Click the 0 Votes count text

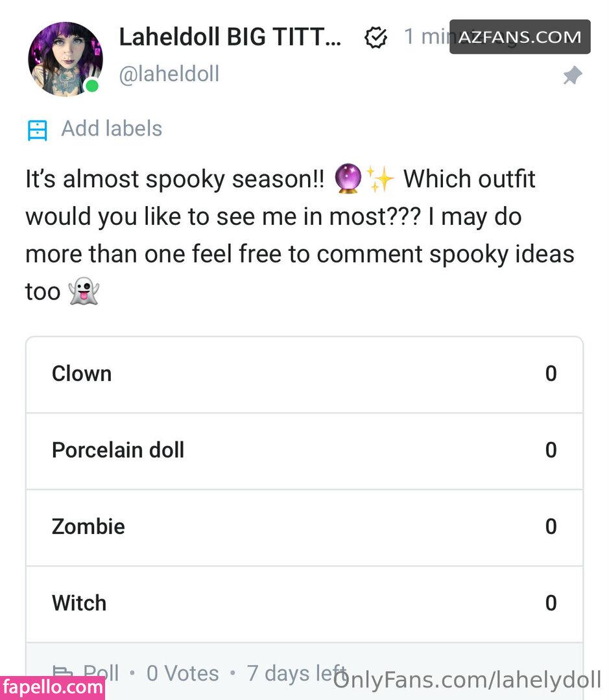coord(182,673)
